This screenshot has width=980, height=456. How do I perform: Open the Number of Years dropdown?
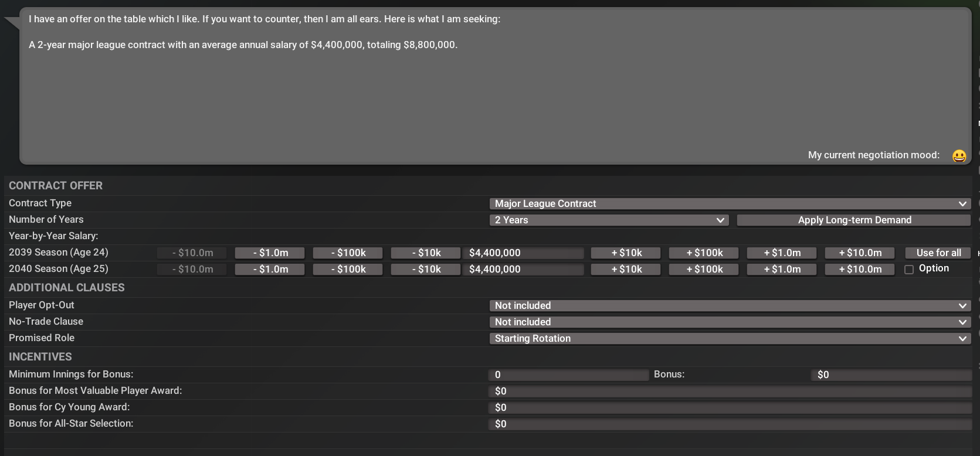[x=609, y=220]
